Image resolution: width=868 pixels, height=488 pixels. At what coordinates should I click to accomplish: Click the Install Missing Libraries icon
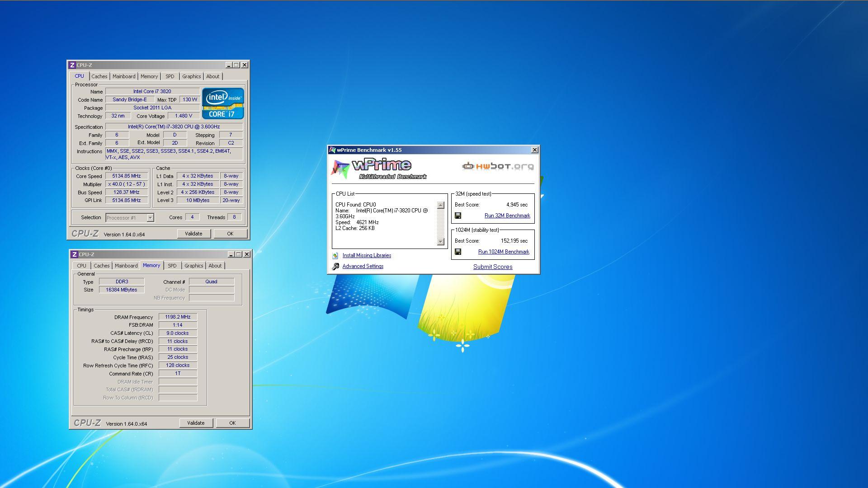[x=335, y=255]
